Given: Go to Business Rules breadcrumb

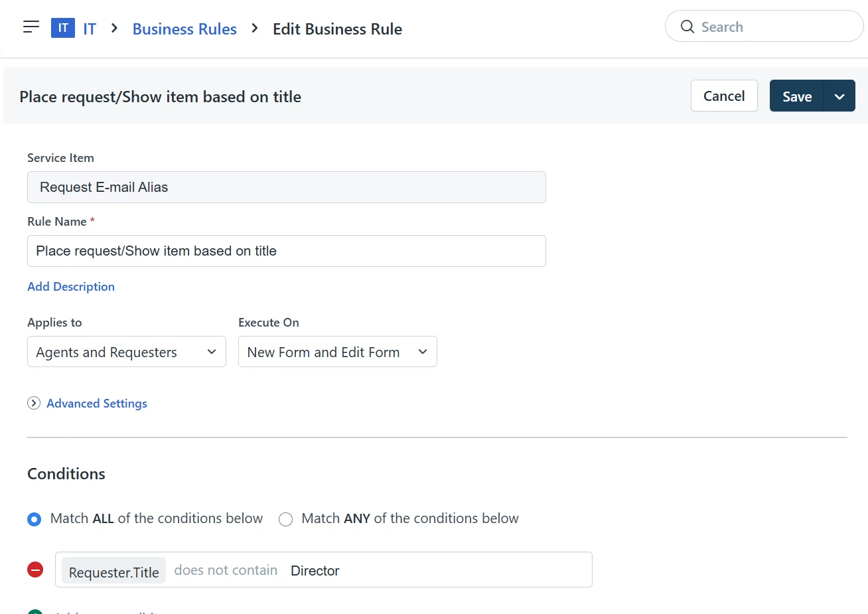Looking at the screenshot, I should coord(184,29).
